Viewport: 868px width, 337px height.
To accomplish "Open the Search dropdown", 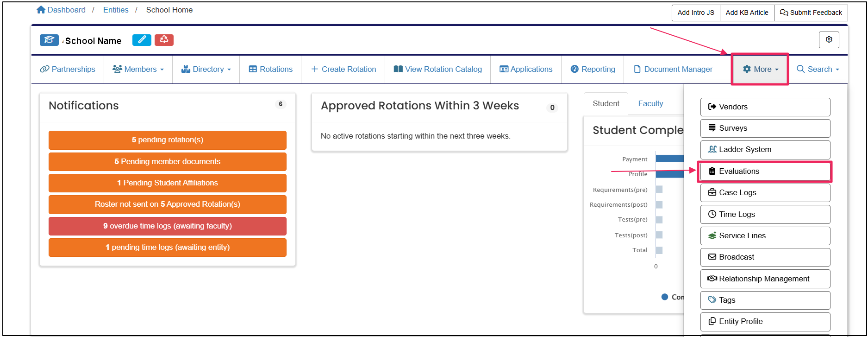I will coord(818,69).
